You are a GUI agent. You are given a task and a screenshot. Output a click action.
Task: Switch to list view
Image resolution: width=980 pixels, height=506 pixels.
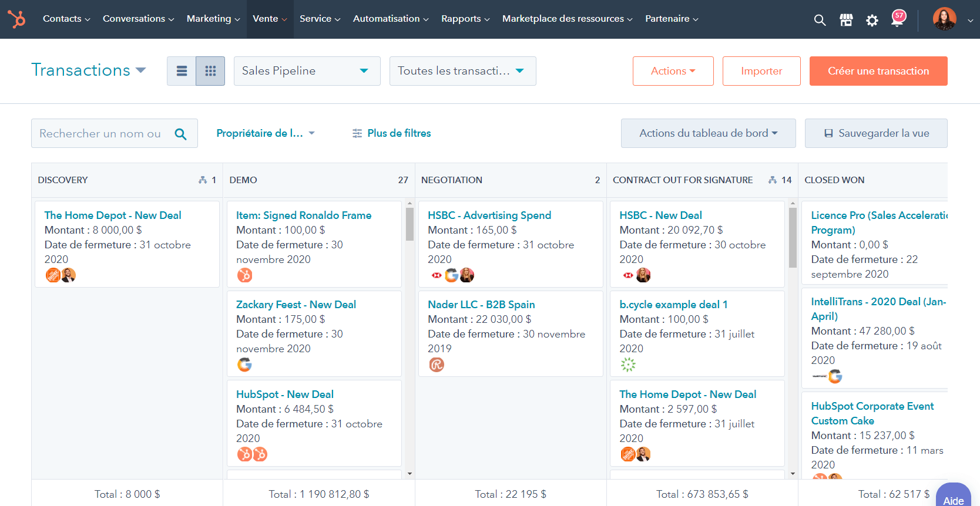pyautogui.click(x=182, y=71)
